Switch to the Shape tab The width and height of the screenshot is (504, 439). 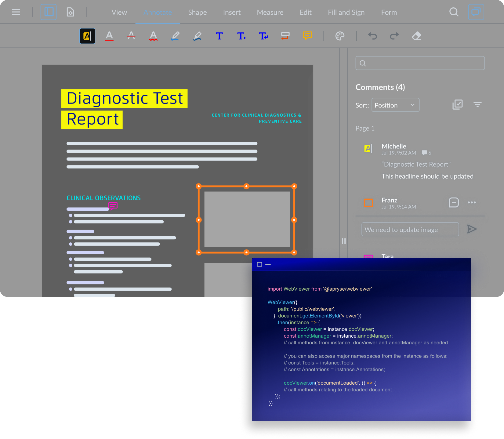coord(197,13)
